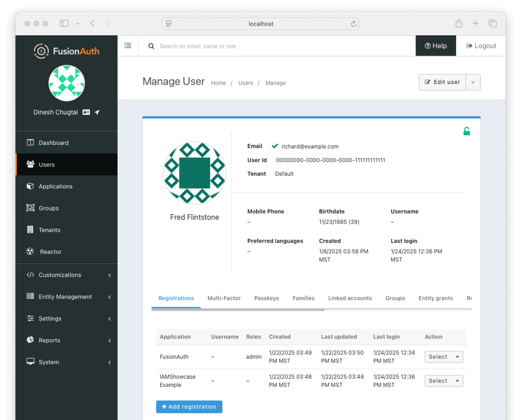Click the Reactor radiation icon
Viewport: 521px width, 420px height.
tap(30, 251)
